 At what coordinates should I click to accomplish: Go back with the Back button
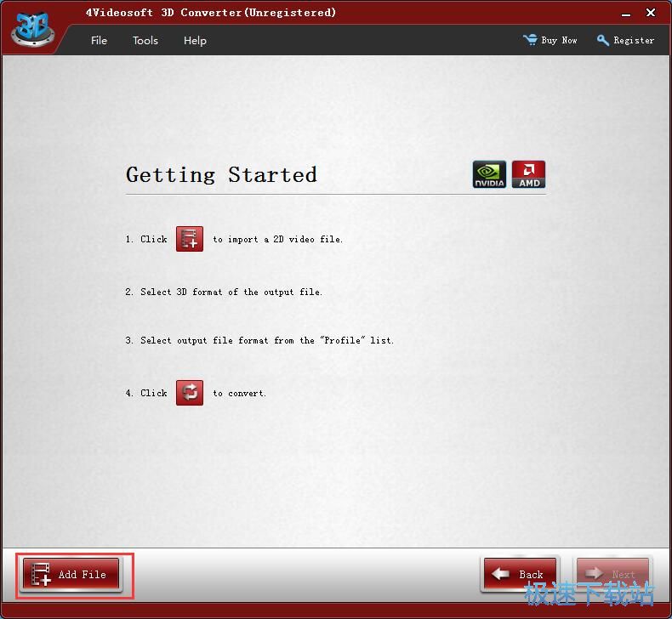[x=520, y=574]
